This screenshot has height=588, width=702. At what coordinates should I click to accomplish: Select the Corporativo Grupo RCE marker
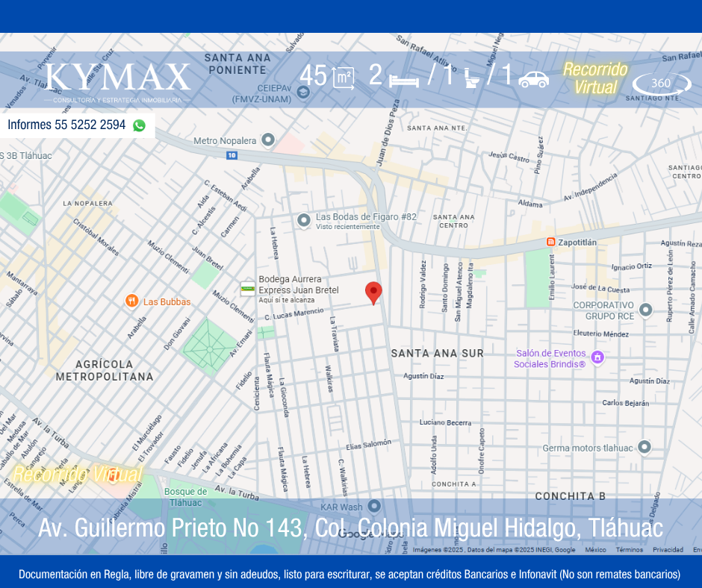coord(645,310)
